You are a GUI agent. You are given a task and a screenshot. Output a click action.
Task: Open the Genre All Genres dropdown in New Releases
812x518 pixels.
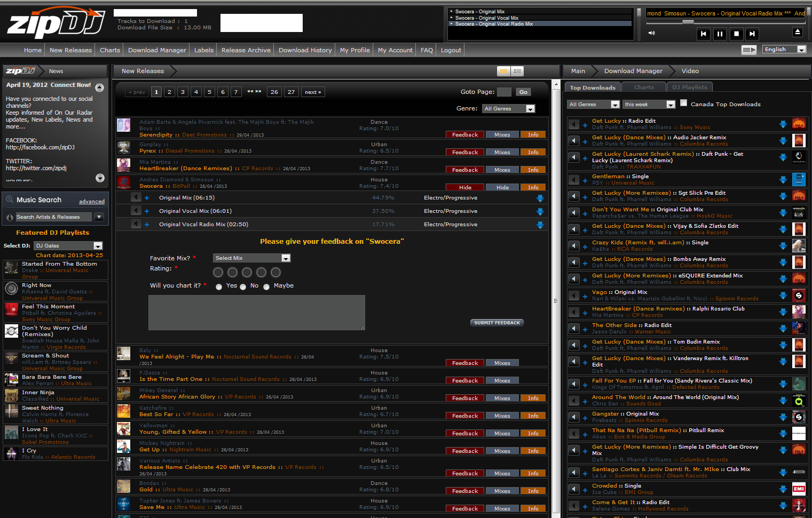(x=508, y=108)
